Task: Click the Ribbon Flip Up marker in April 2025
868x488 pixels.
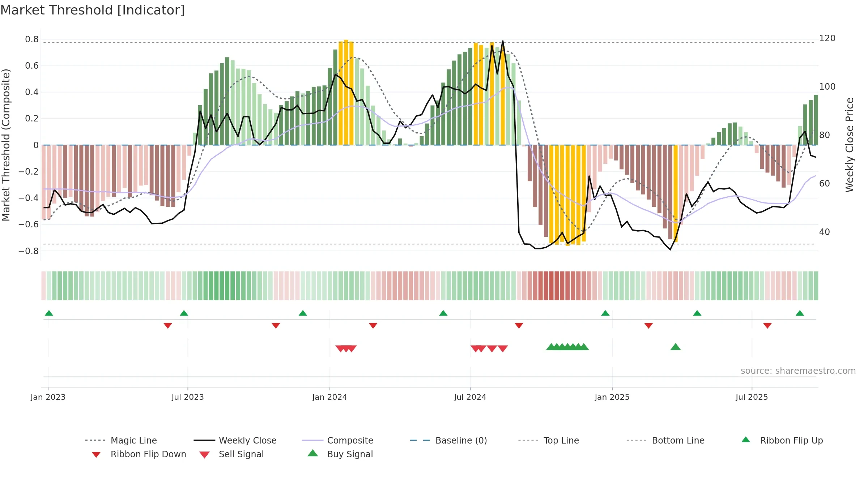Action: (x=697, y=313)
